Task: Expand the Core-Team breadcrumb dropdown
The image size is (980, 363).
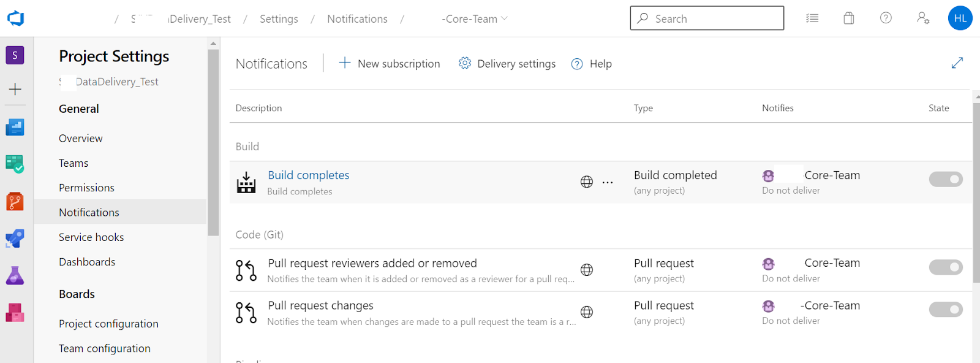Action: click(x=505, y=18)
